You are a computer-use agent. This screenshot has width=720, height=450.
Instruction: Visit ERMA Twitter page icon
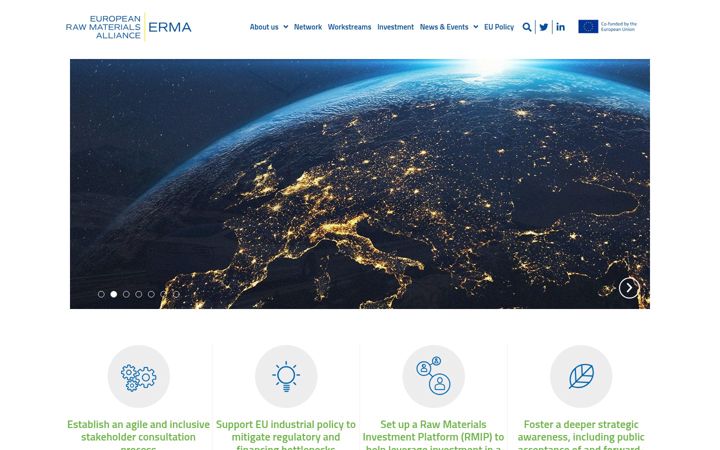pos(544,27)
